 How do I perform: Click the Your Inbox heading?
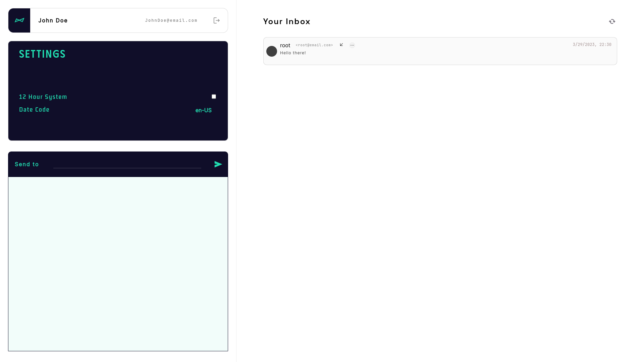coord(286,21)
